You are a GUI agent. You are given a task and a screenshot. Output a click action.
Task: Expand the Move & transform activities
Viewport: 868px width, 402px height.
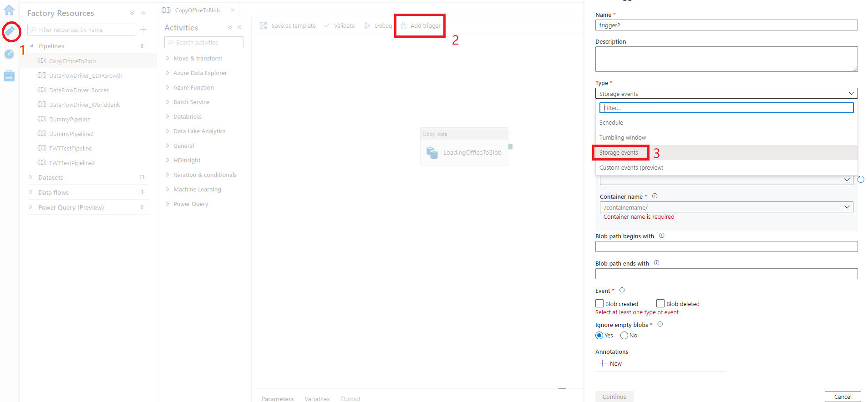[x=168, y=58]
